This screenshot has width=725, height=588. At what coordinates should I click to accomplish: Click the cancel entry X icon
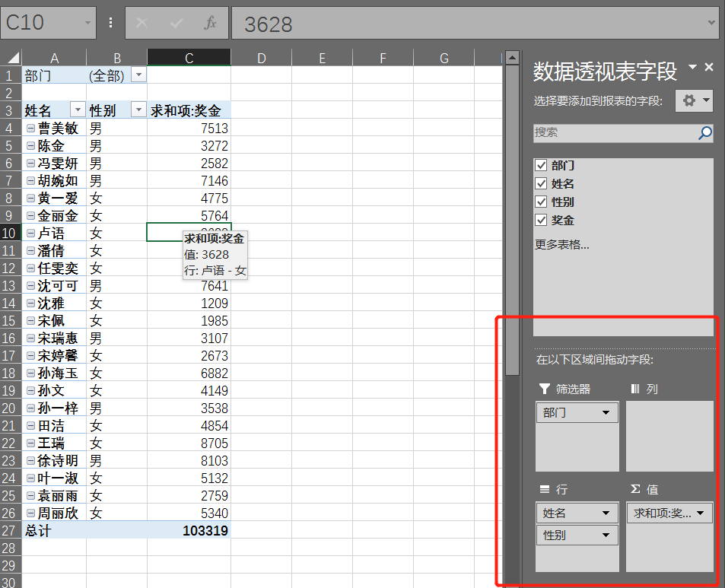(142, 24)
